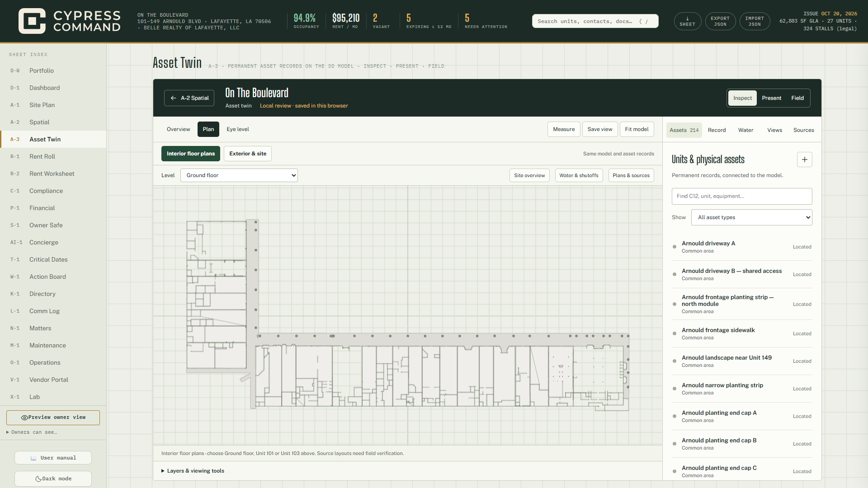Click Preview owner view eye button
The width and height of the screenshot is (868, 488).
[x=53, y=418]
